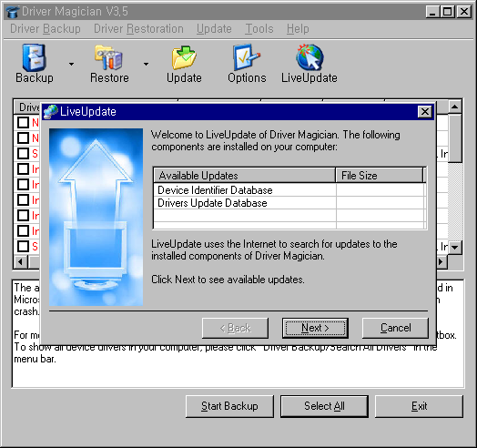Click the driver list scroll-left arrow

pyautogui.click(x=21, y=261)
